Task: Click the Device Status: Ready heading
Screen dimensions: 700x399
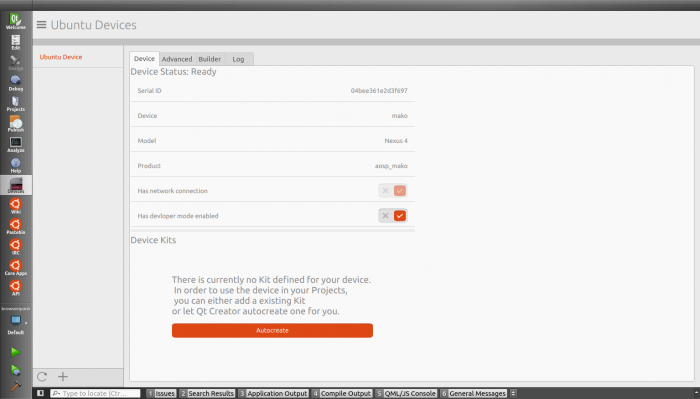Action: (173, 72)
